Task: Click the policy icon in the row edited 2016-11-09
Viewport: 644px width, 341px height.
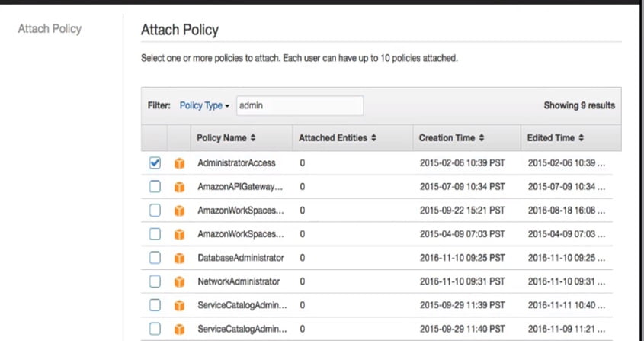Action: pos(180,330)
